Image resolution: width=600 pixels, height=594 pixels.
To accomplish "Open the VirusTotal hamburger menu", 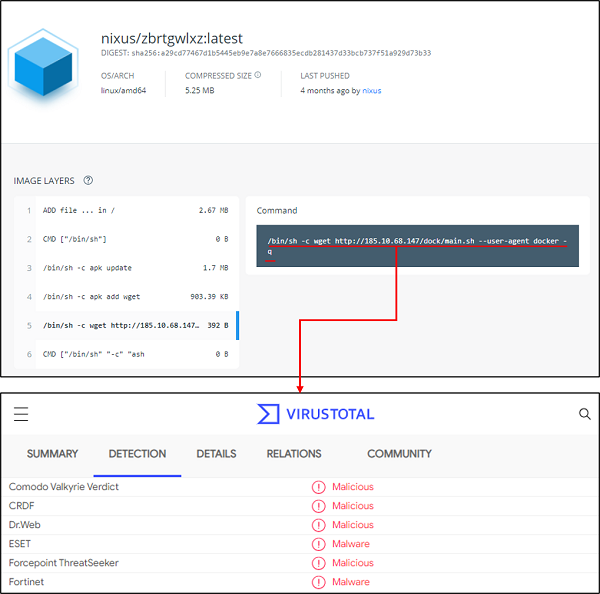I will click(x=21, y=414).
